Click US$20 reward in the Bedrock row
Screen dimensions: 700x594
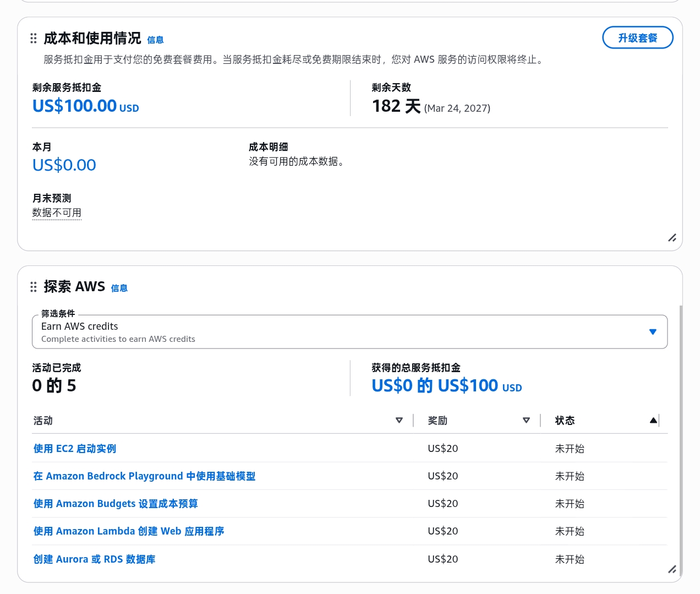[x=443, y=476]
